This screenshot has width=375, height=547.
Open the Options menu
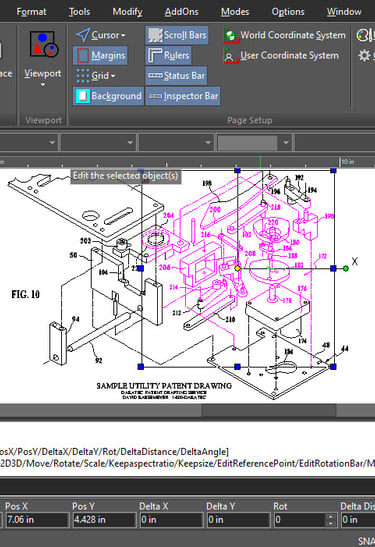[288, 12]
